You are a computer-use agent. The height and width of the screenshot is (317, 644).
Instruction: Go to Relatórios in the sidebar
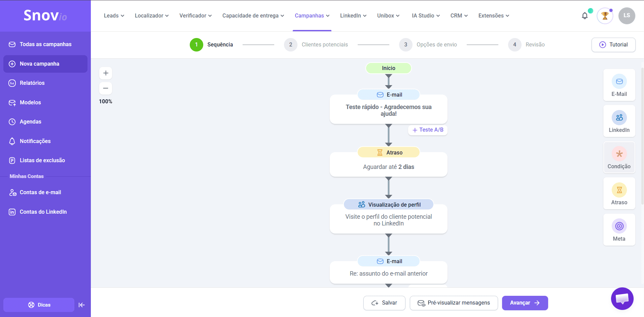[x=32, y=83]
